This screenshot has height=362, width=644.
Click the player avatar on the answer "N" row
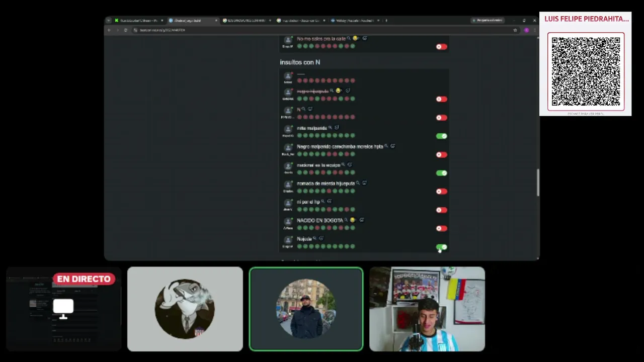(288, 111)
